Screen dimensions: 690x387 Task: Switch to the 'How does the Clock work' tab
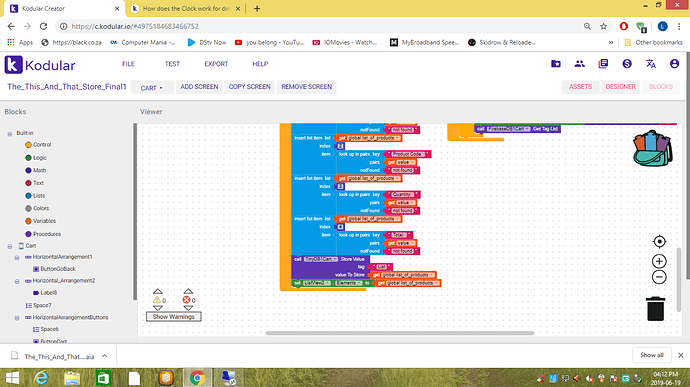[185, 8]
